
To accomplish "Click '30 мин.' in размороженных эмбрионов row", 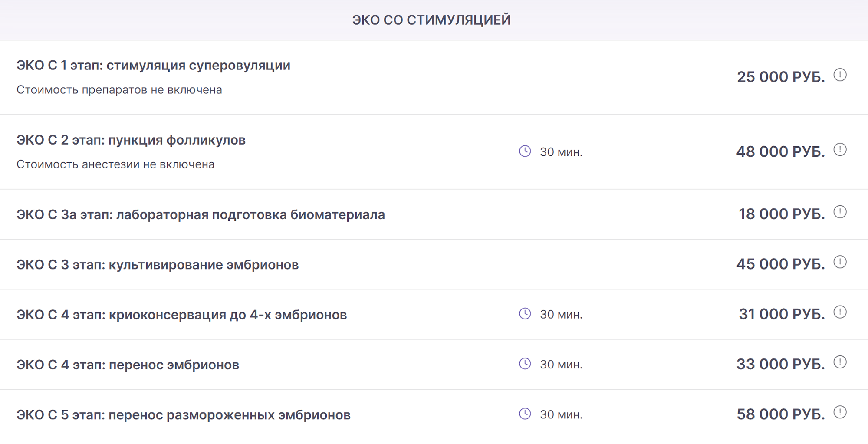I will [x=561, y=414].
